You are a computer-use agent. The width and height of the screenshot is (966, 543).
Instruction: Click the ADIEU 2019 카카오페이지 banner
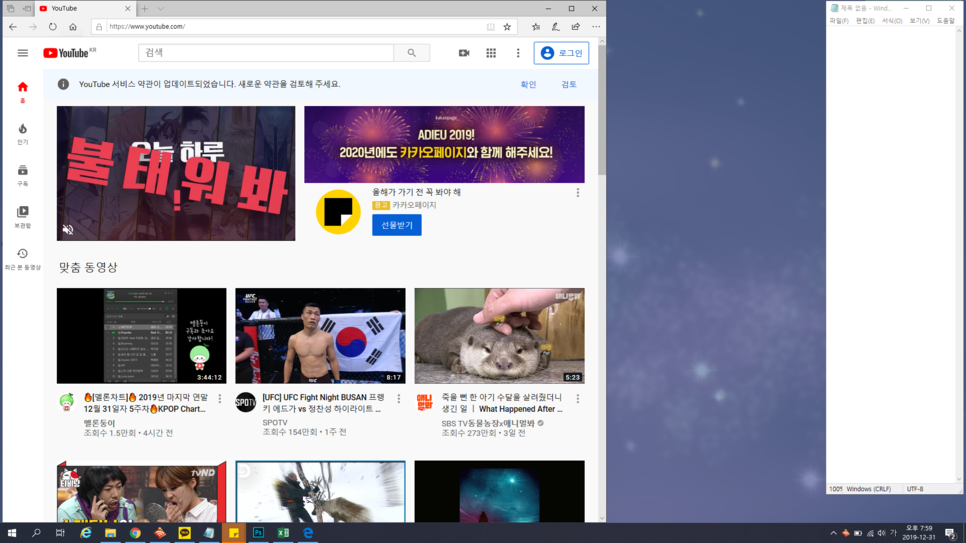click(444, 144)
